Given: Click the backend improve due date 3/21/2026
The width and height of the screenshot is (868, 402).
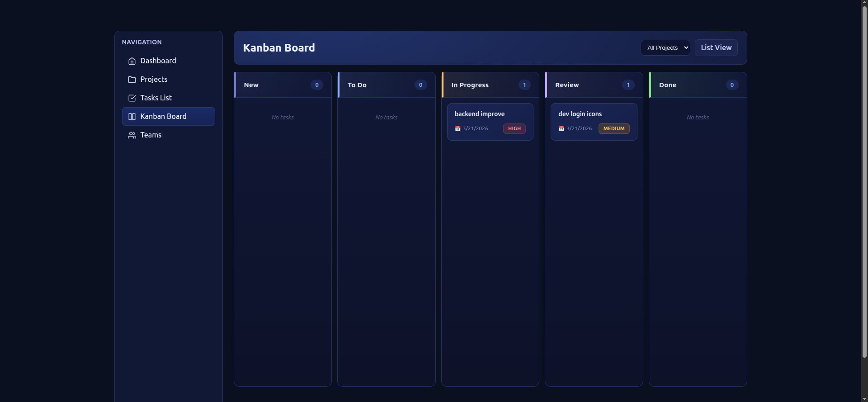Looking at the screenshot, I should (475, 128).
